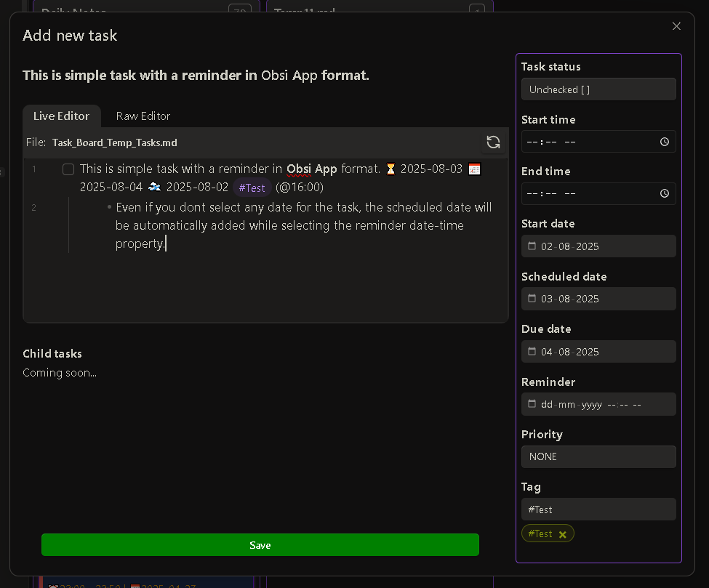Screen dimensions: 709x588
Task: Click the plane start-date emoji in the editor
Action: pos(155,187)
